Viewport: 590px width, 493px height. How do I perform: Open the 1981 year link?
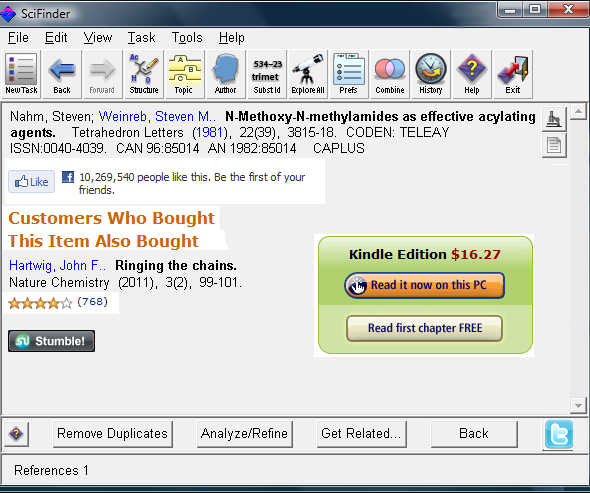pos(210,132)
